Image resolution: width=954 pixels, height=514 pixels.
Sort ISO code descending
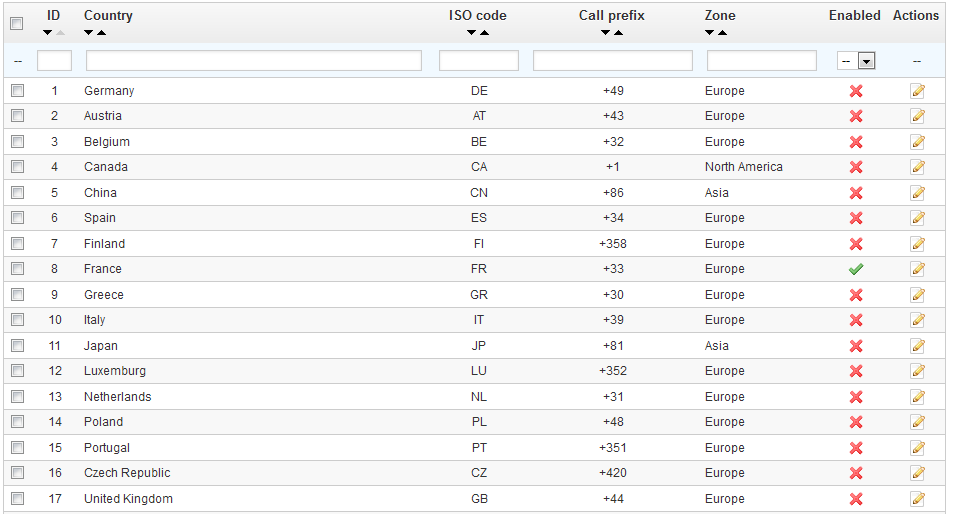tap(472, 33)
